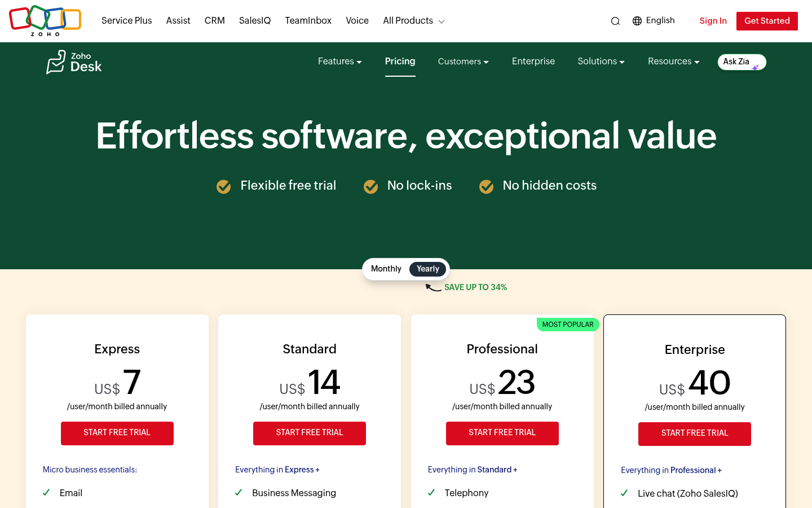Screen dimensions: 812x508
Task: Click the green check beside Live chat
Action: point(624,493)
